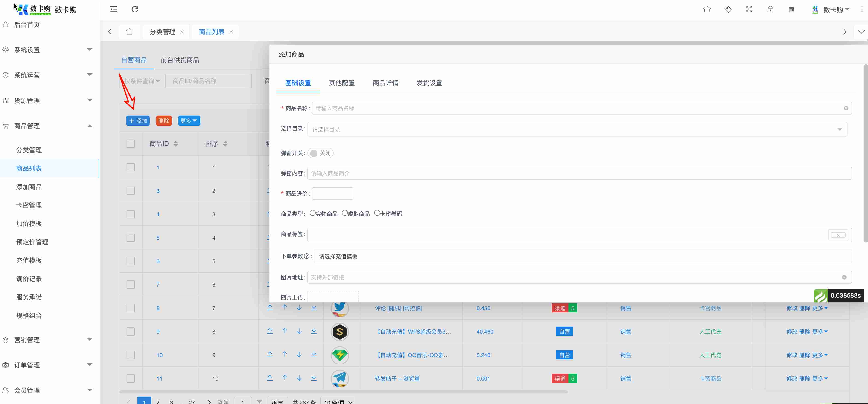Switch to 发货设置 tab
This screenshot has height=404, width=868.
[x=429, y=83]
